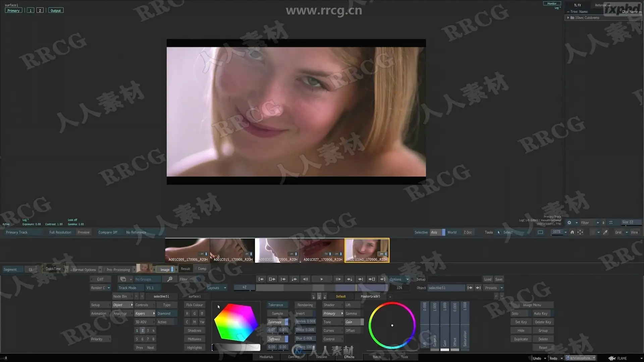Go to next object with right arrow

tap(478, 288)
